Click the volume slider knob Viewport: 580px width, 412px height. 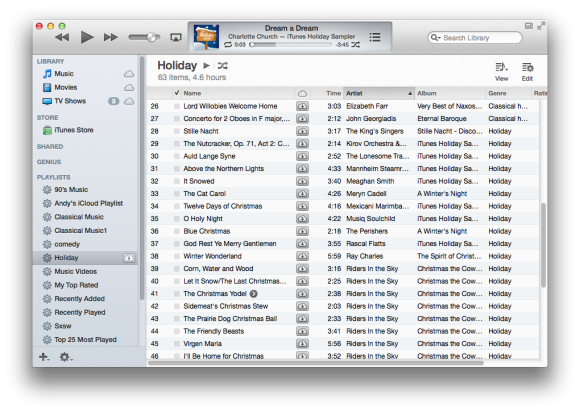coord(152,37)
